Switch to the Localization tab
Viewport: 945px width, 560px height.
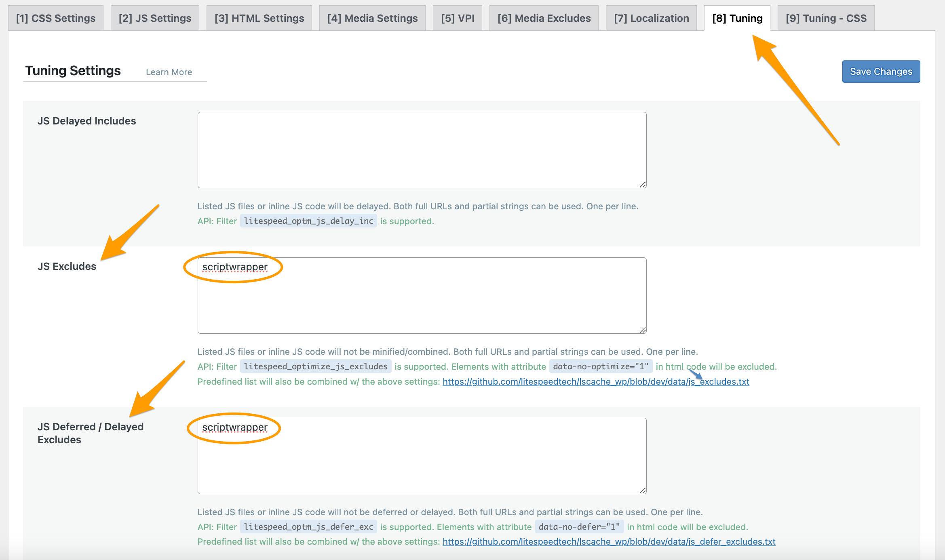tap(651, 18)
